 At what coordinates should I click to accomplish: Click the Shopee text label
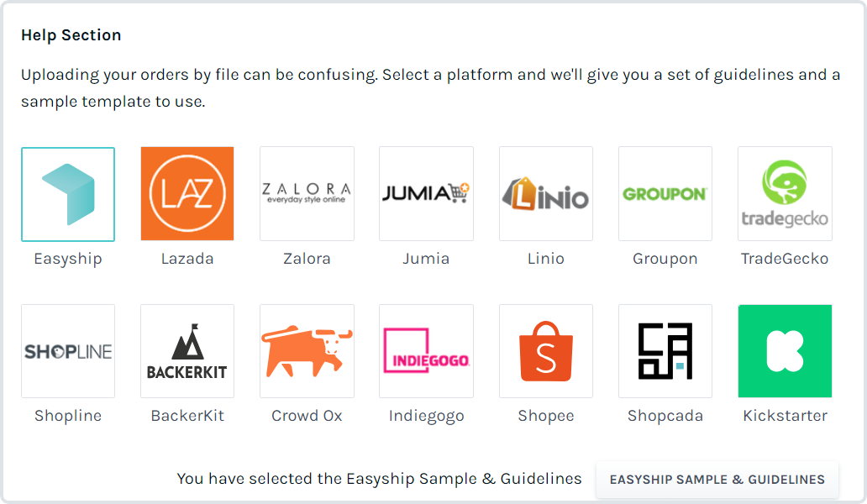[x=546, y=416]
